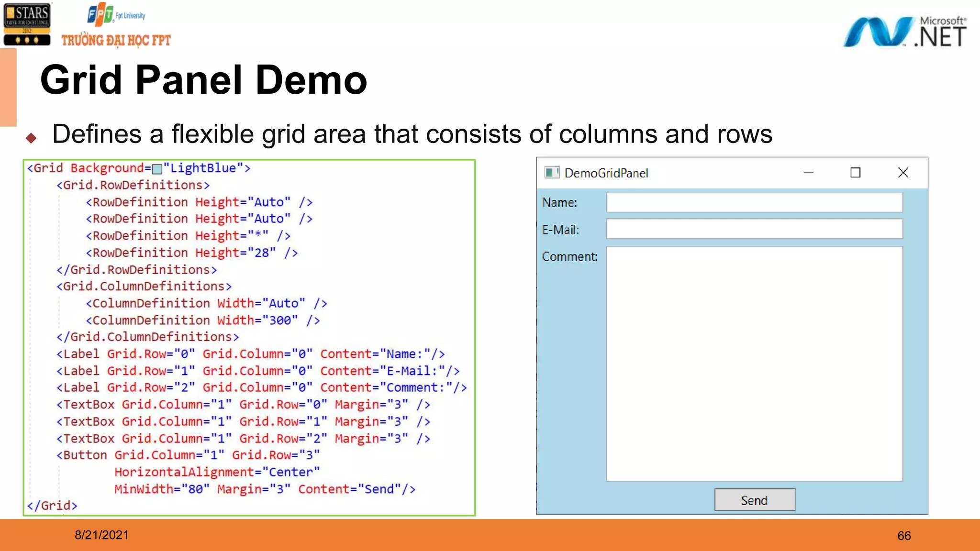Click the Label Content="E-Mail:" code line
The image size is (980, 551).
(258, 371)
